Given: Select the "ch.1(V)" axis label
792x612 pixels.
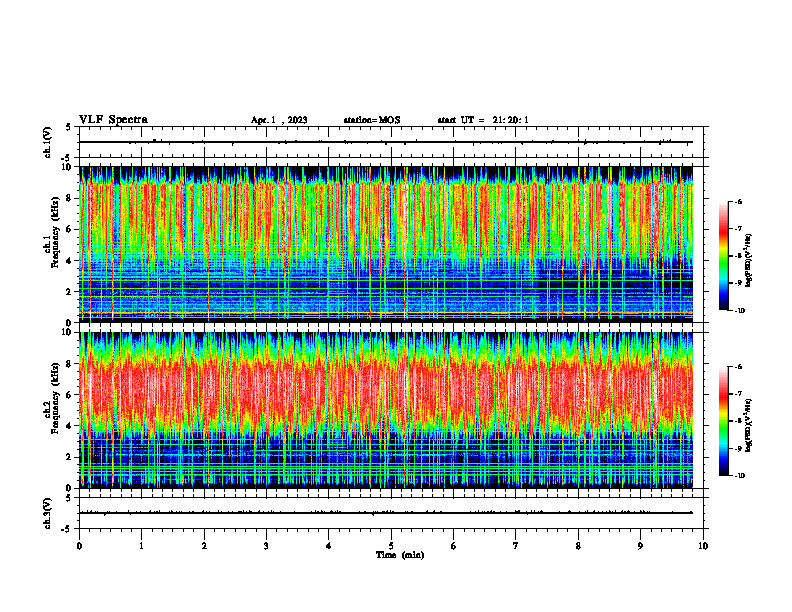Looking at the screenshot, I should 47,142.
